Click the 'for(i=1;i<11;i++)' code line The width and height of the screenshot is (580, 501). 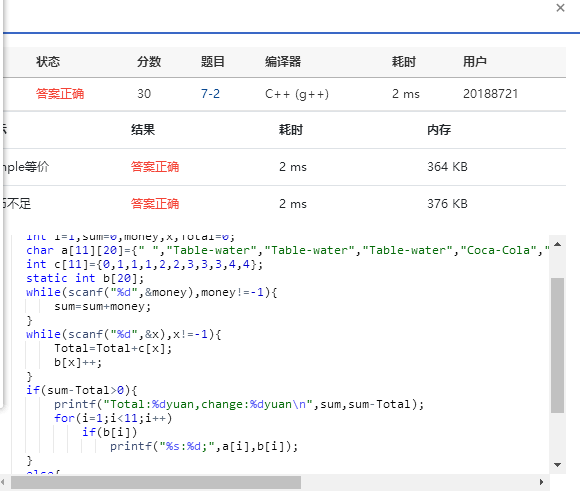(113, 418)
